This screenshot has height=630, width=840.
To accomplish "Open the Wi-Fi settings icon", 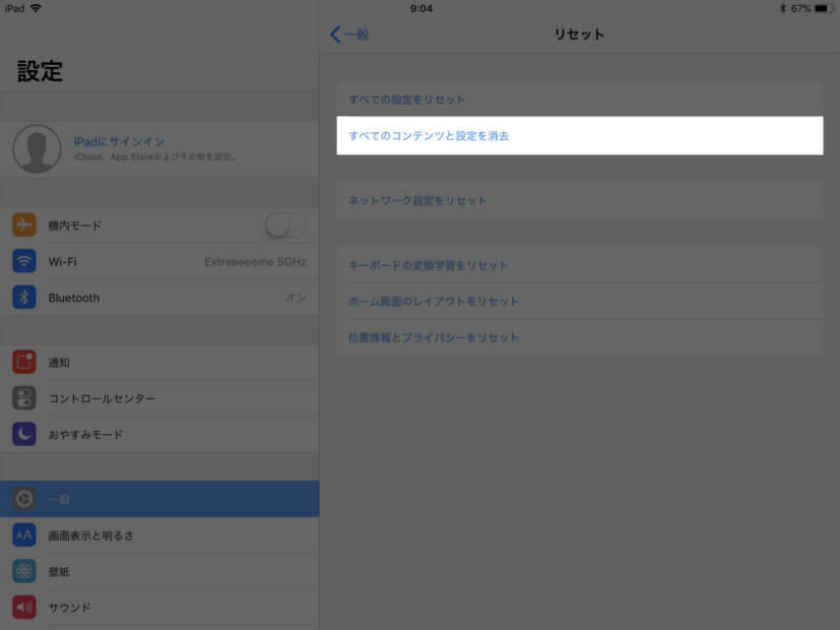I will click(24, 262).
